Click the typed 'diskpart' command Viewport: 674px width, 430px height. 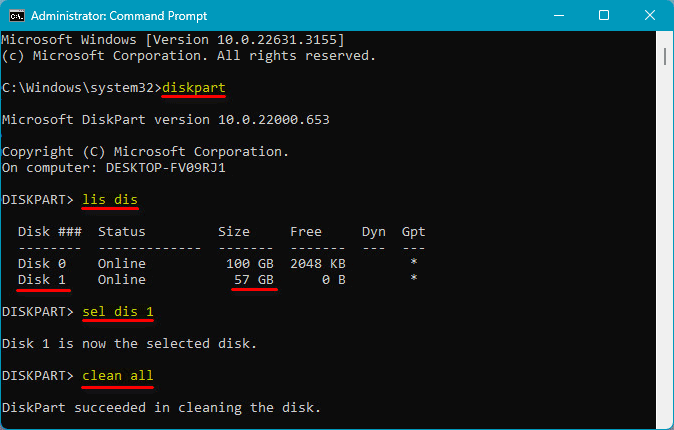click(194, 87)
